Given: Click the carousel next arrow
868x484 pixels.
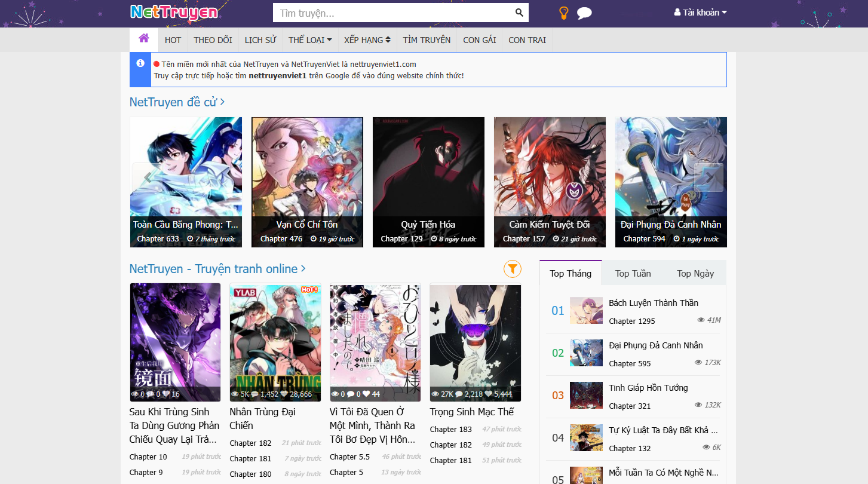Looking at the screenshot, I should point(709,177).
